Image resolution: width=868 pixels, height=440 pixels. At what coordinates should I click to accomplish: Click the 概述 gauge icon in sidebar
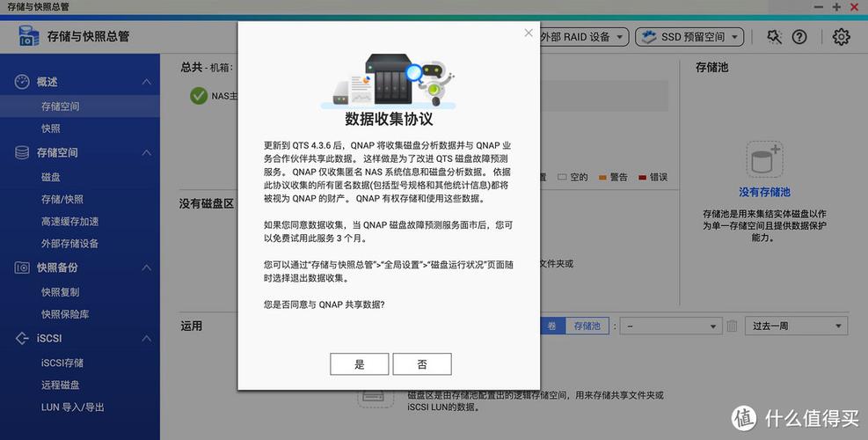pyautogui.click(x=22, y=82)
